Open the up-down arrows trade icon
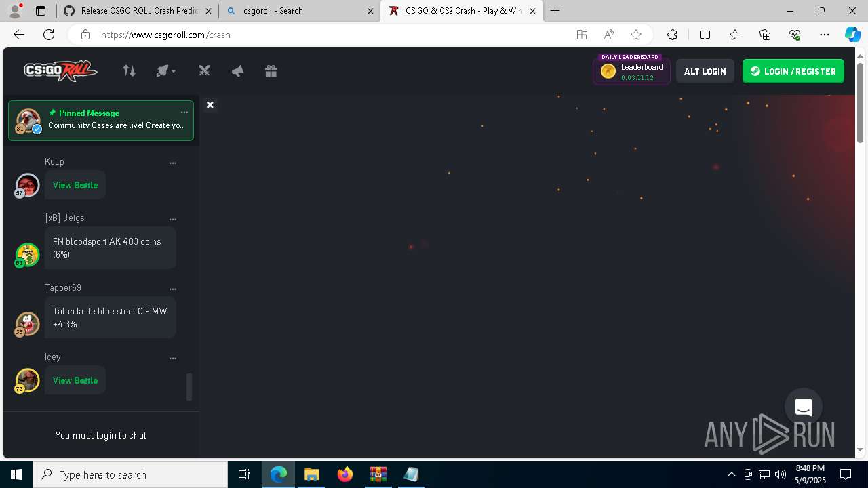The height and width of the screenshot is (488, 868). (x=129, y=70)
